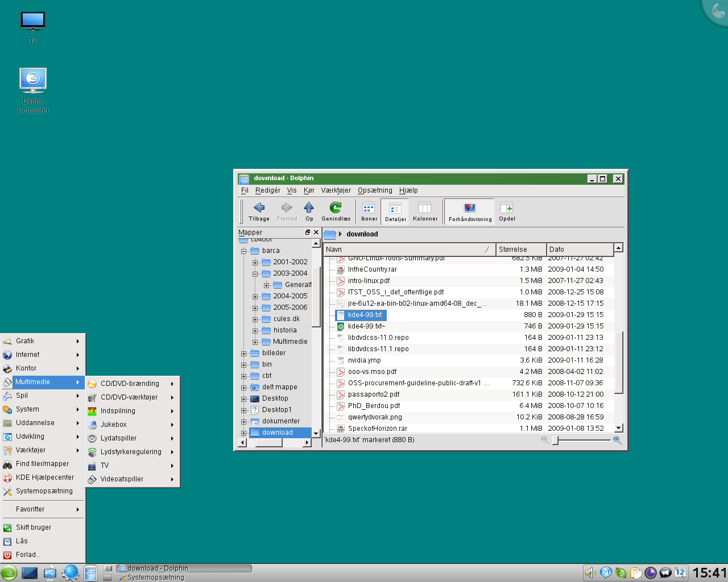Viewport: 728px width, 582px height.
Task: Click the Tilbage back arrow icon
Action: 259,208
